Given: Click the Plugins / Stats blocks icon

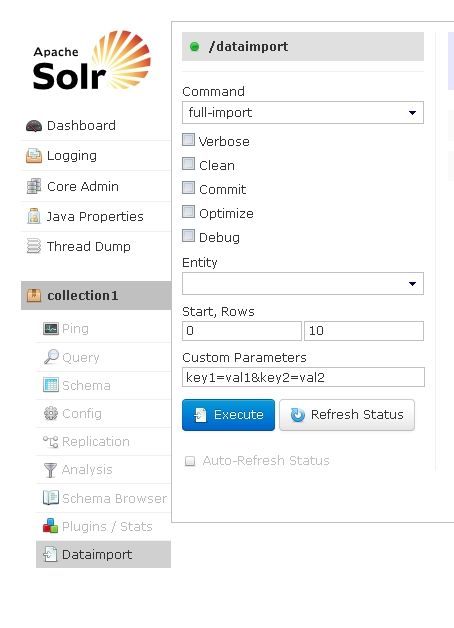Looking at the screenshot, I should [x=50, y=526].
